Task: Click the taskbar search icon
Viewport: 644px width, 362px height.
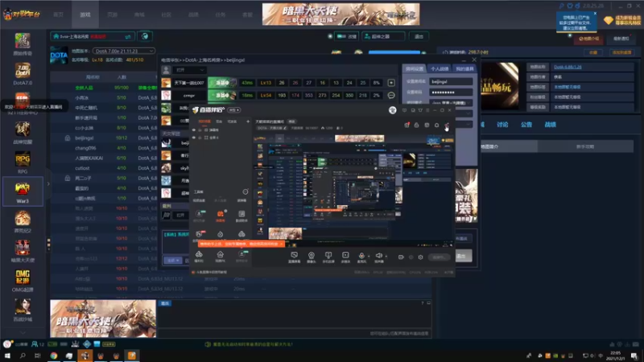Action: coord(23,356)
